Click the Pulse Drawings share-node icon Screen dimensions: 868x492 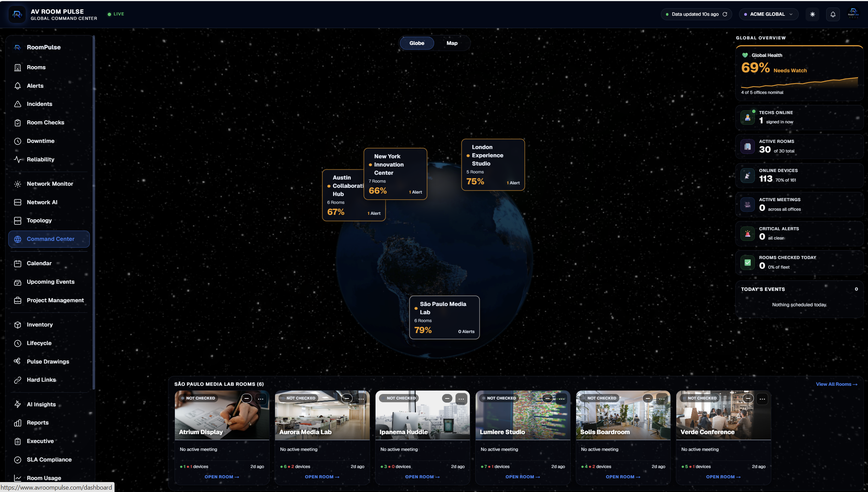(17, 361)
